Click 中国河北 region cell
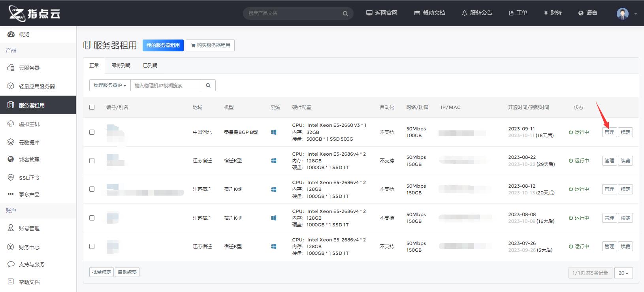Screen dimensions: 644x292 click(202, 132)
